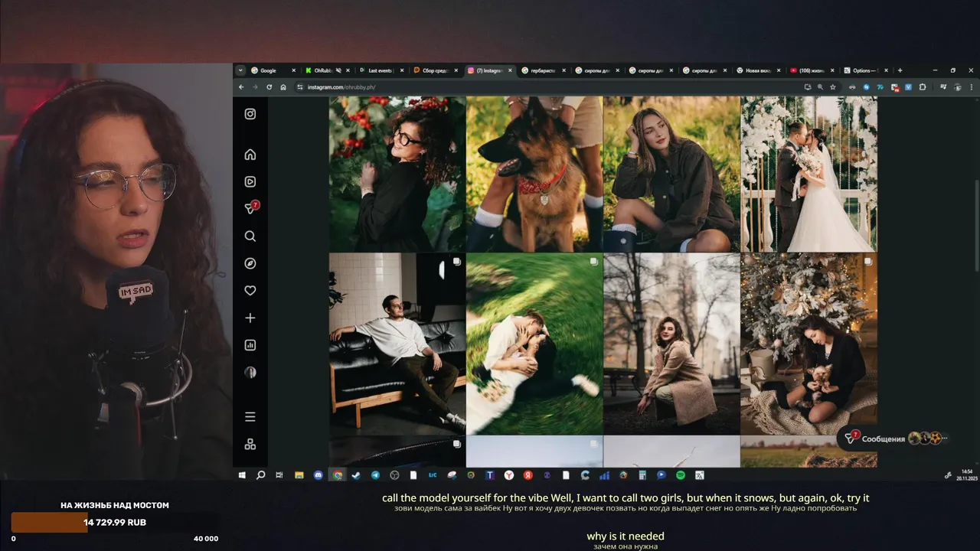Open the taskbar clock showing 14:54
Image resolution: width=980 pixels, height=551 pixels.
click(x=967, y=474)
